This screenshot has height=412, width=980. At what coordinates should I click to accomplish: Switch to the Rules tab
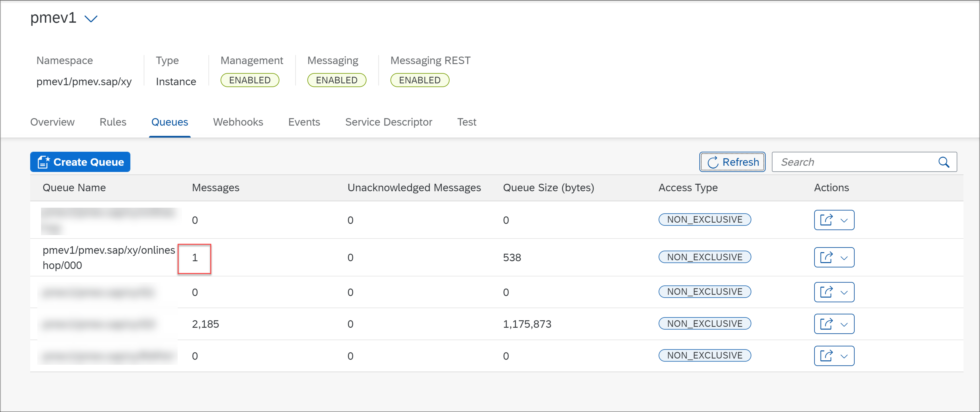click(113, 122)
